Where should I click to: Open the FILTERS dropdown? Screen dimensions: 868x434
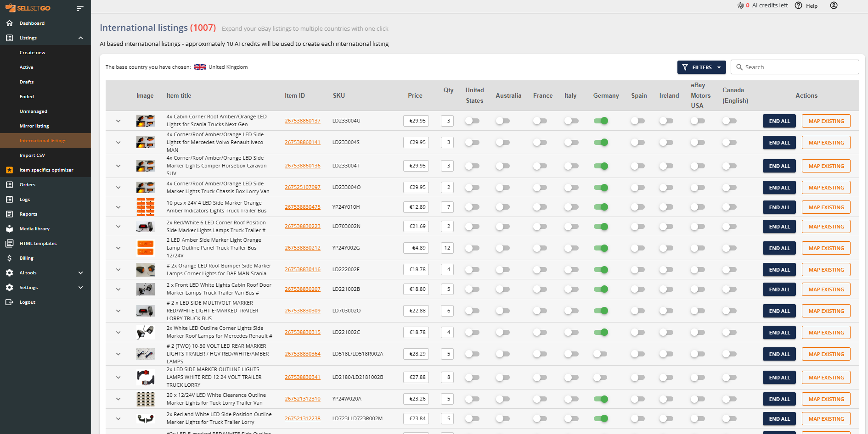701,67
